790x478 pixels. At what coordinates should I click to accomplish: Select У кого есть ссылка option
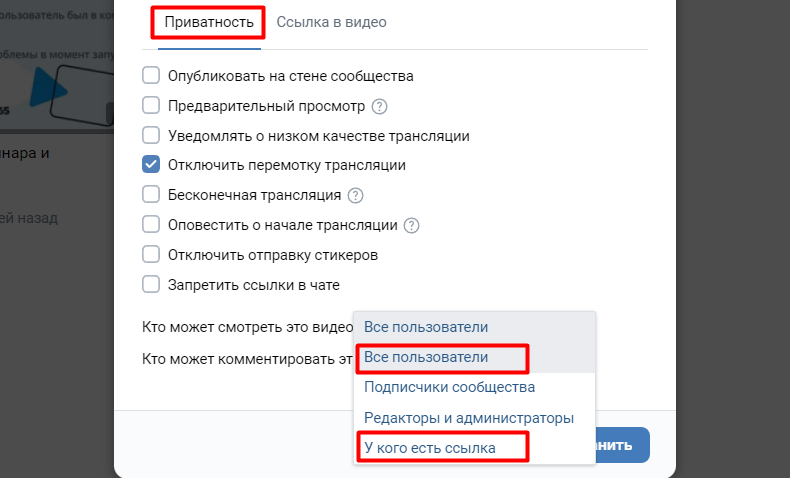pos(430,448)
